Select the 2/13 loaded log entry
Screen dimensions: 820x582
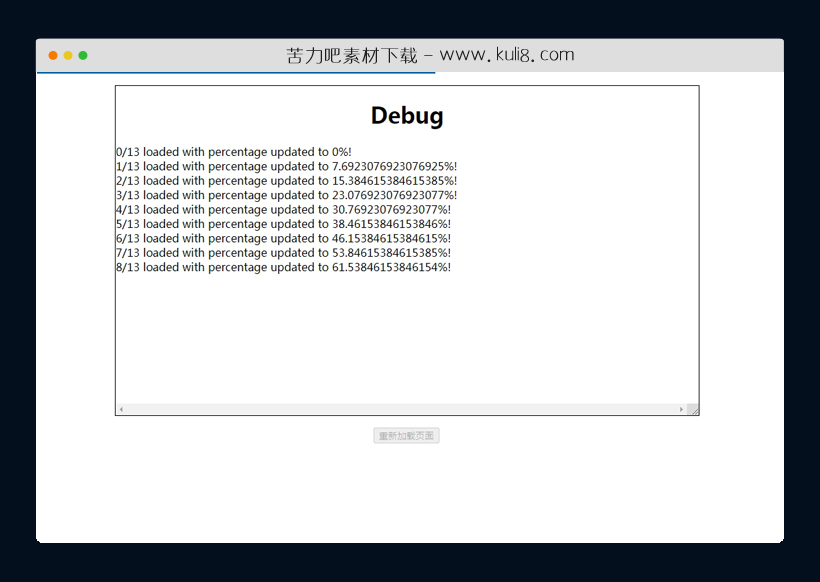[x=285, y=181]
